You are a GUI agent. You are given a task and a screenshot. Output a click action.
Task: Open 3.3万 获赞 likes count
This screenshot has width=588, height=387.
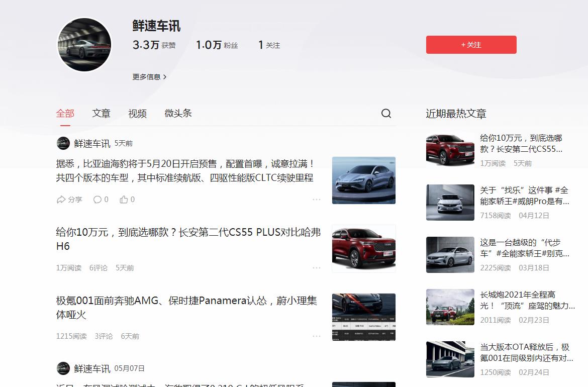click(154, 45)
